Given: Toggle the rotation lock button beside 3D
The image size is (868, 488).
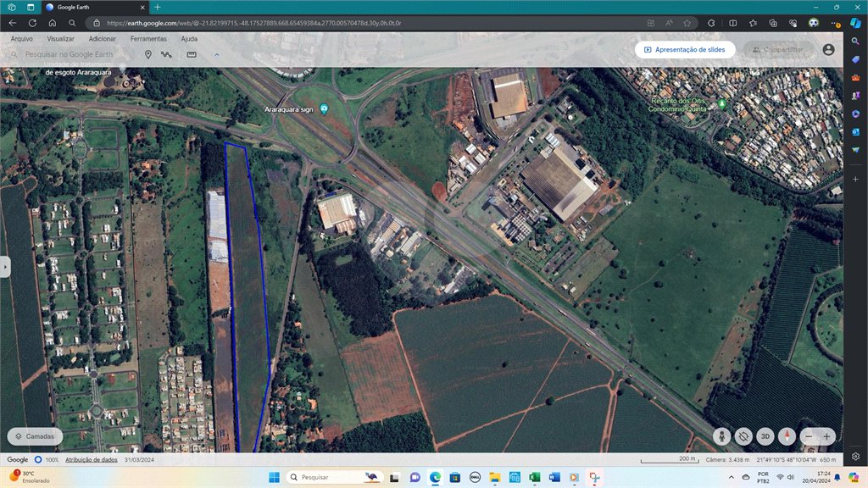Looking at the screenshot, I should click(743, 436).
